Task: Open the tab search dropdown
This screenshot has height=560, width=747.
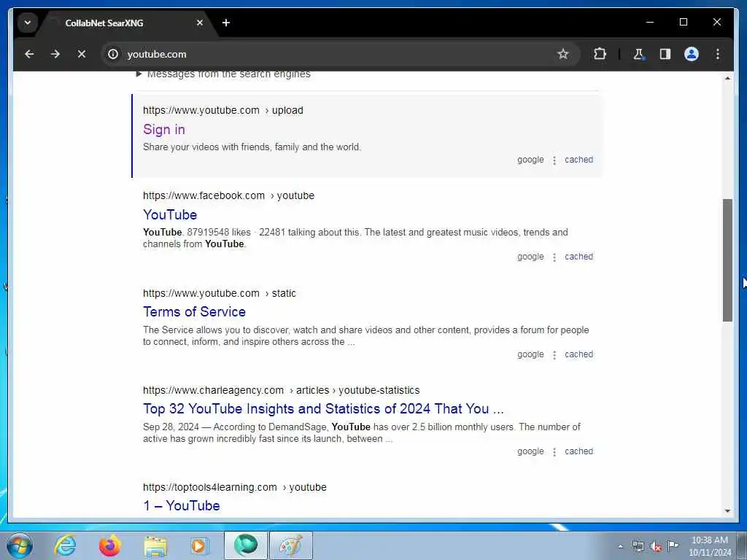Action: pyautogui.click(x=28, y=23)
